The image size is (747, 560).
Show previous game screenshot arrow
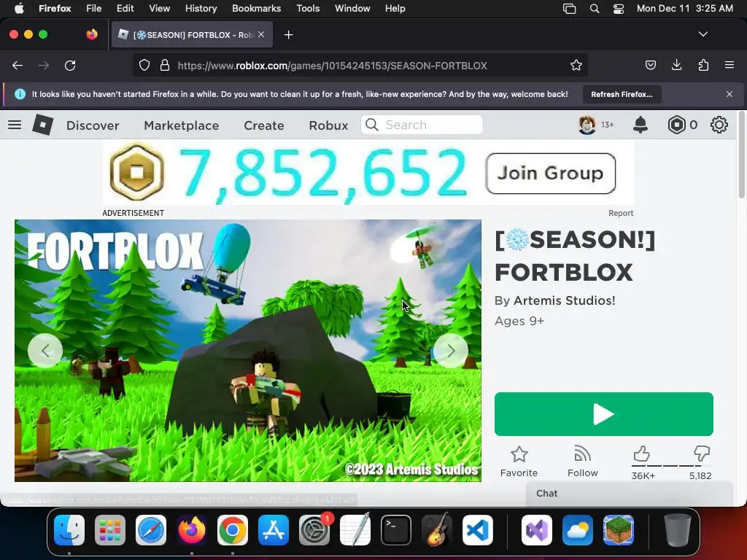pos(45,351)
